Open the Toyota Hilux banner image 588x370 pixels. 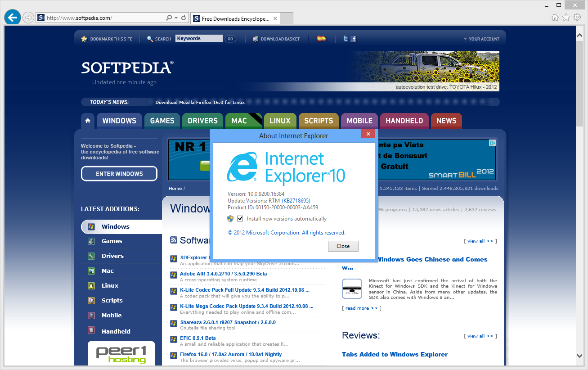(425, 71)
